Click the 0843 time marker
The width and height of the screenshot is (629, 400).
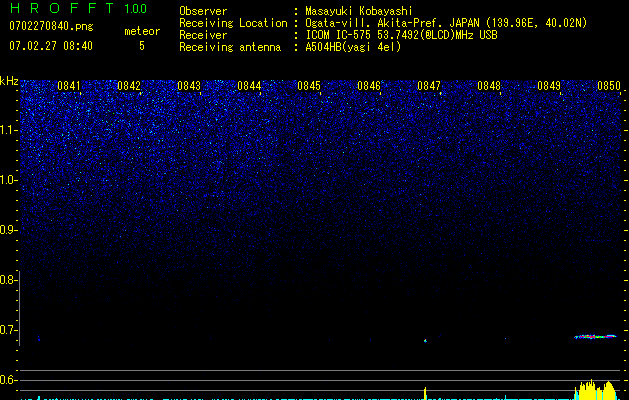(189, 86)
